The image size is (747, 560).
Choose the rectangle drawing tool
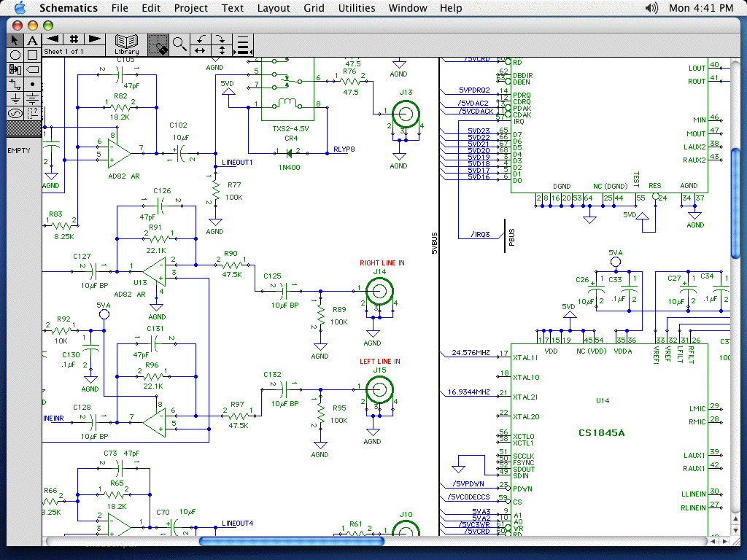[x=32, y=55]
